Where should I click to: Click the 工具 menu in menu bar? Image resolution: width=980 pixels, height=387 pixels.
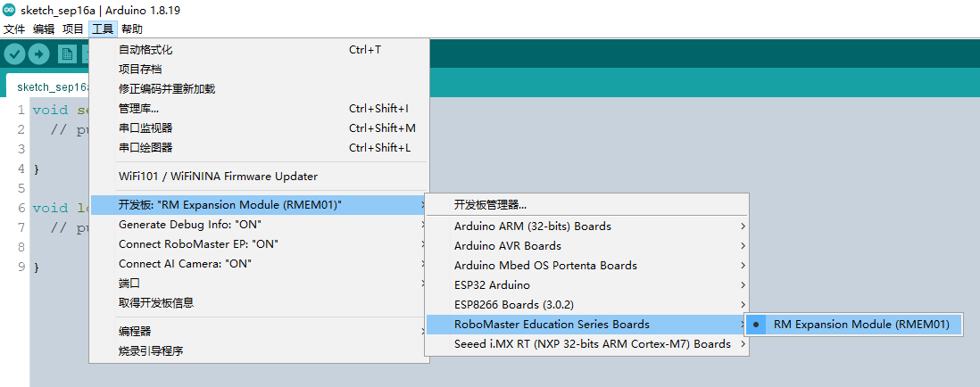point(103,29)
